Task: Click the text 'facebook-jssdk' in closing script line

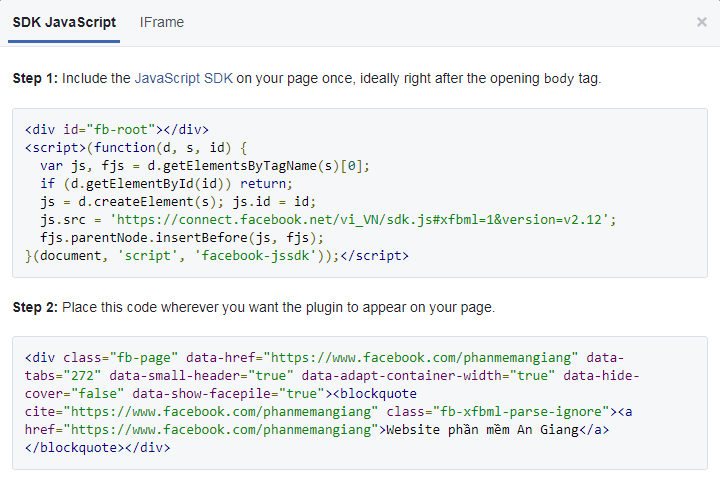Action: (255, 256)
